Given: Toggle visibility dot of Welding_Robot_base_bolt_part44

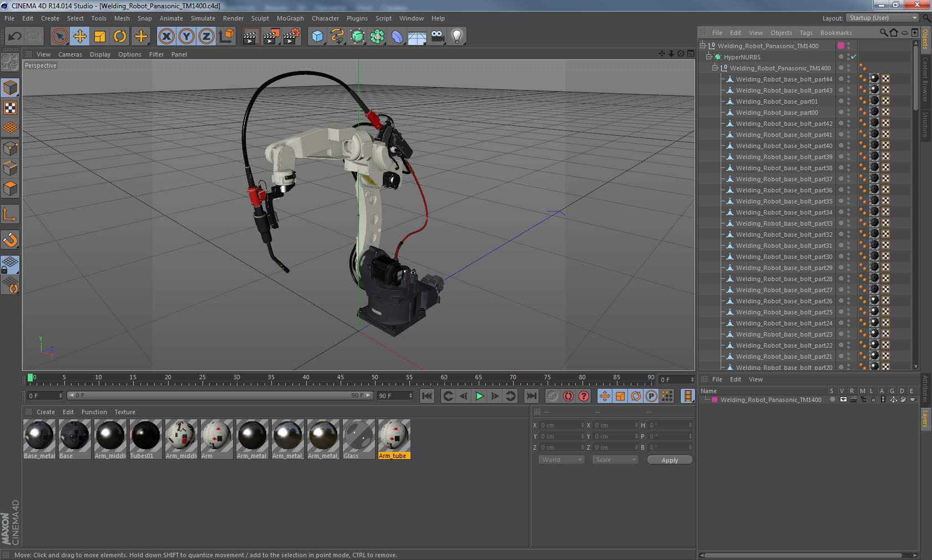Looking at the screenshot, I should 841,79.
